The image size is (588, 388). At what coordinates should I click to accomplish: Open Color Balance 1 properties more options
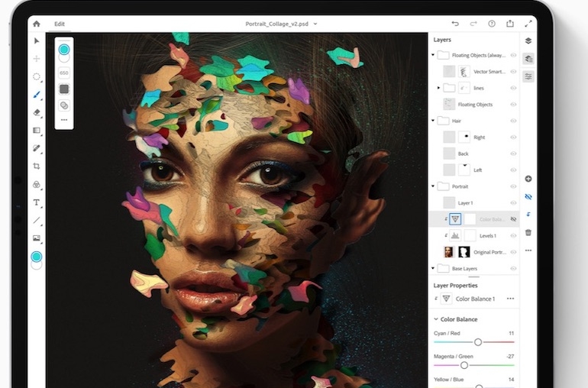(x=510, y=299)
